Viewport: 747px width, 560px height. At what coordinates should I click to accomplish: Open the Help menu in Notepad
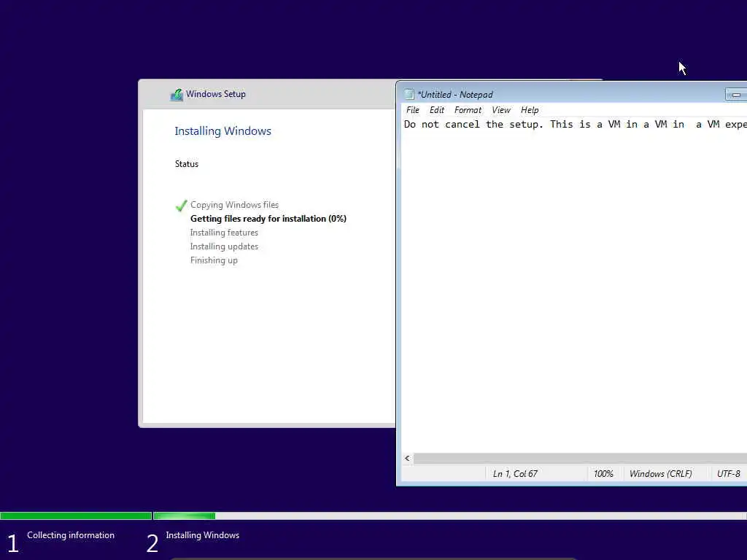coord(530,110)
